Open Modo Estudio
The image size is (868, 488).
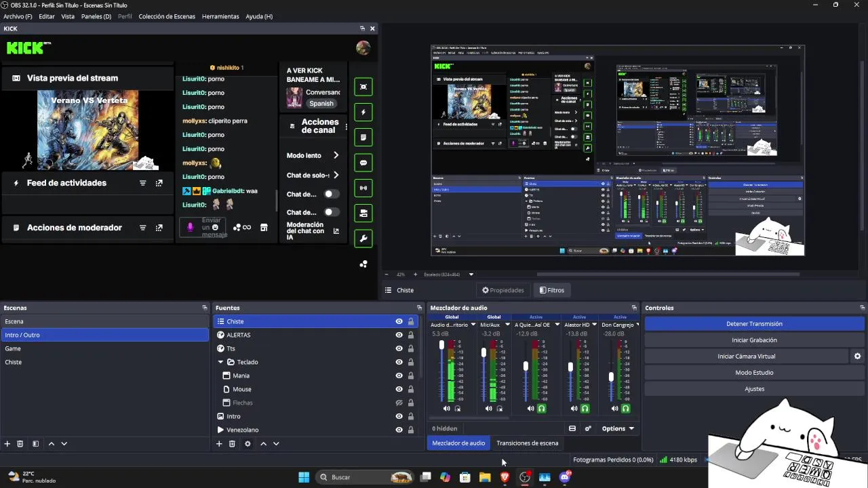755,372
